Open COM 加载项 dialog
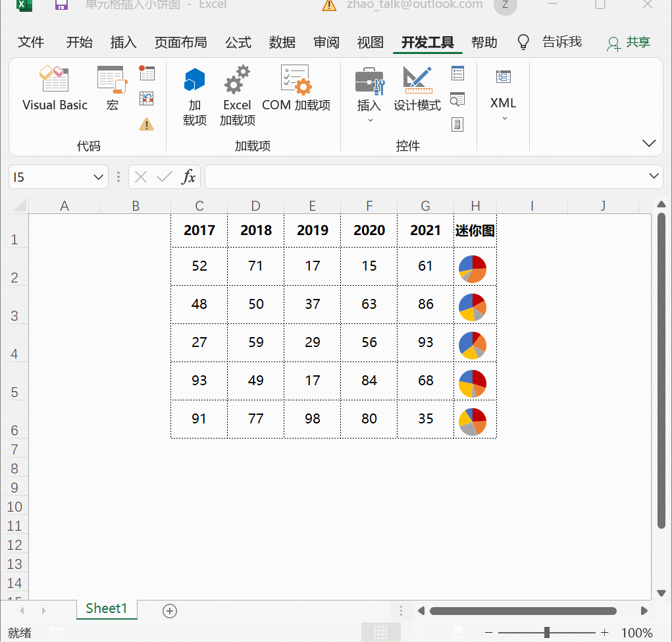Viewport: 672px width, 642px height. pyautogui.click(x=296, y=88)
